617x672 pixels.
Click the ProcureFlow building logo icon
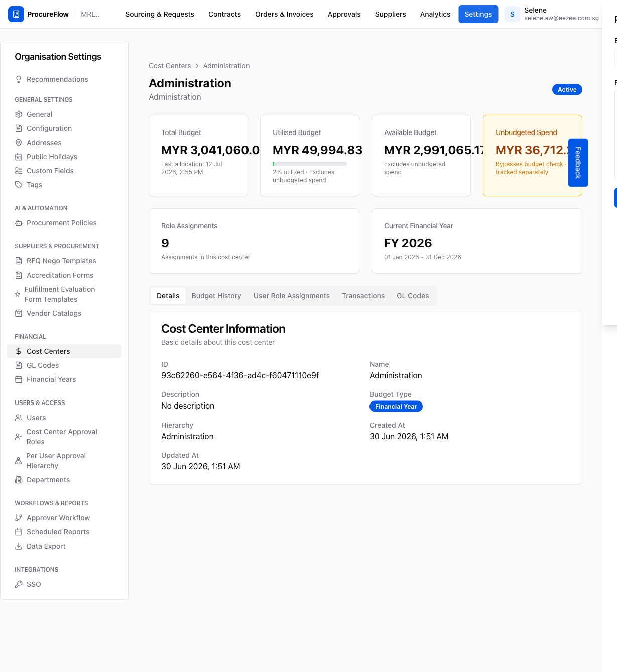point(16,14)
